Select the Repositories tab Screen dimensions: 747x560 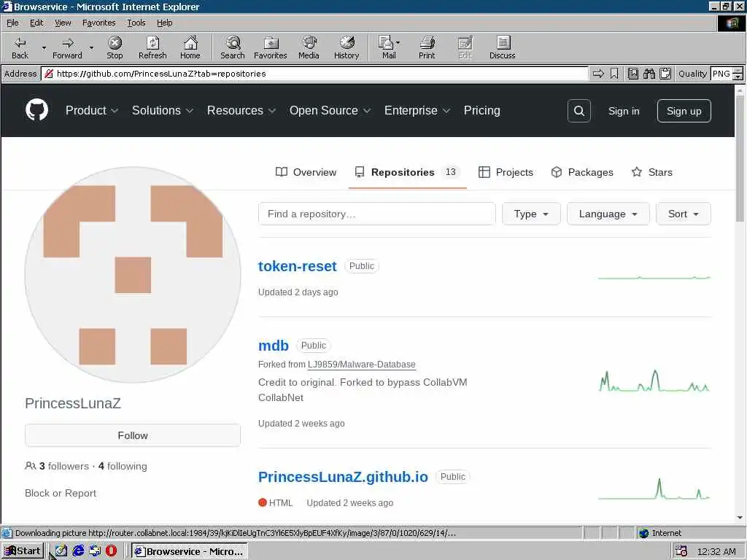(x=407, y=172)
